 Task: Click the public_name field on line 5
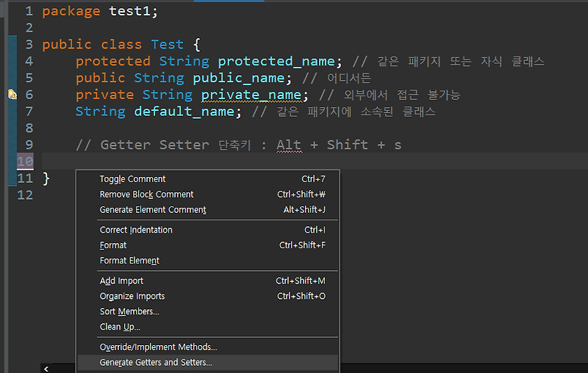[238, 79]
